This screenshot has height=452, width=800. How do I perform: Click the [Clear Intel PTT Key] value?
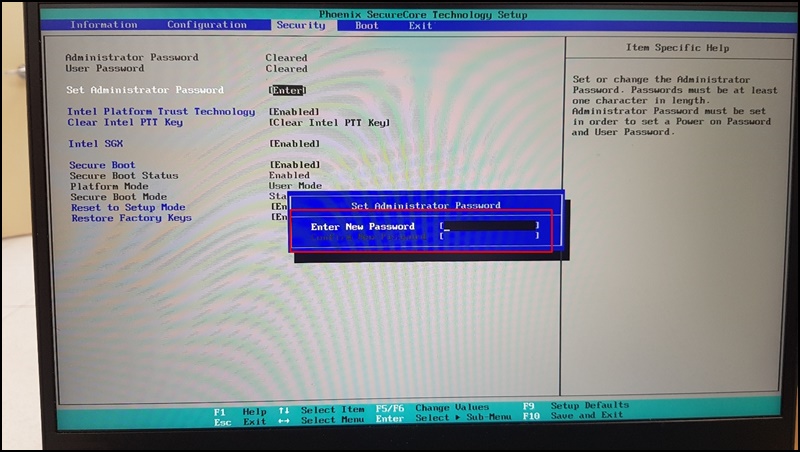[x=330, y=123]
